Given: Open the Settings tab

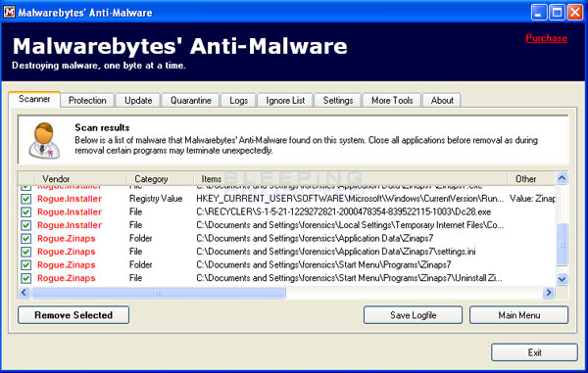Looking at the screenshot, I should tap(338, 101).
